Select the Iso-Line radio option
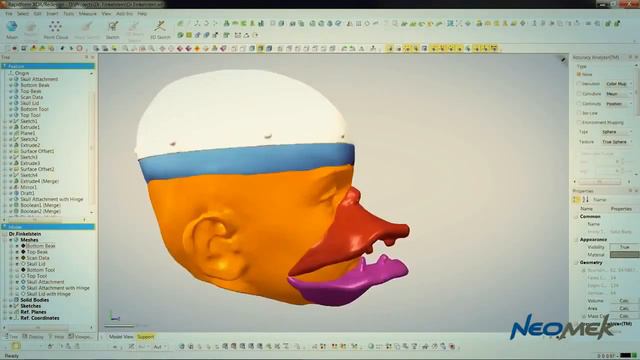This screenshot has height=360, width=640. [x=579, y=113]
